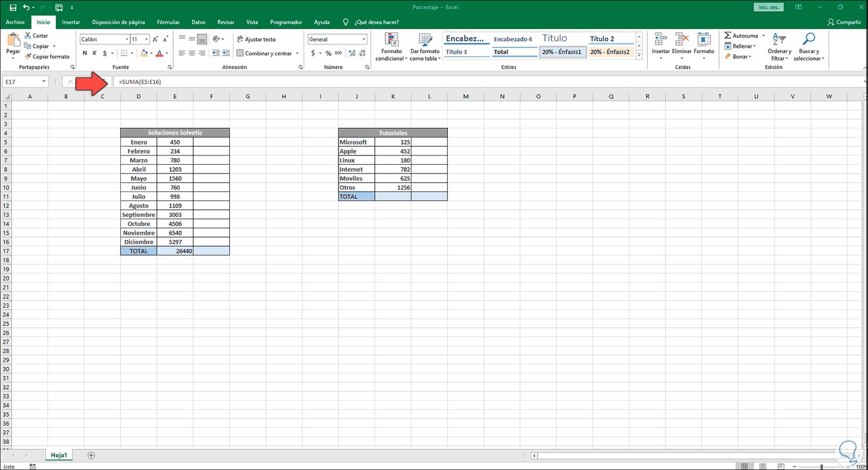Viewport: 868px width, 470px height.
Task: Open Buscar y seleccionar
Action: point(808,47)
